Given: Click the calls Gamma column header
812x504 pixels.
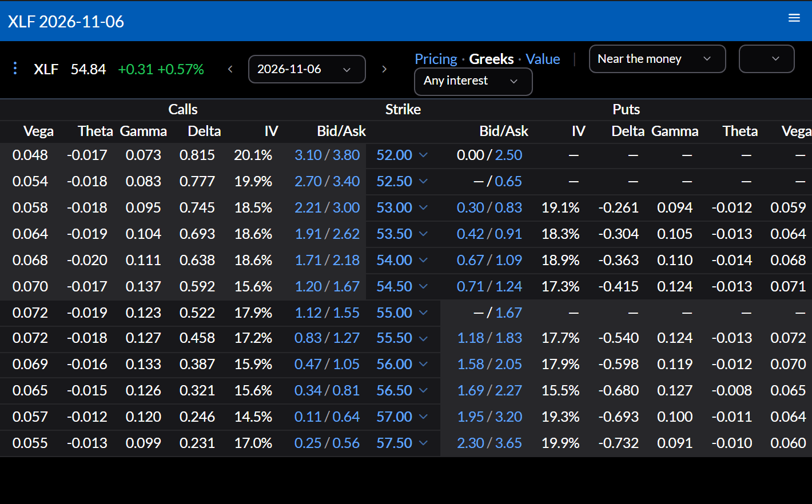Looking at the screenshot, I should [144, 131].
